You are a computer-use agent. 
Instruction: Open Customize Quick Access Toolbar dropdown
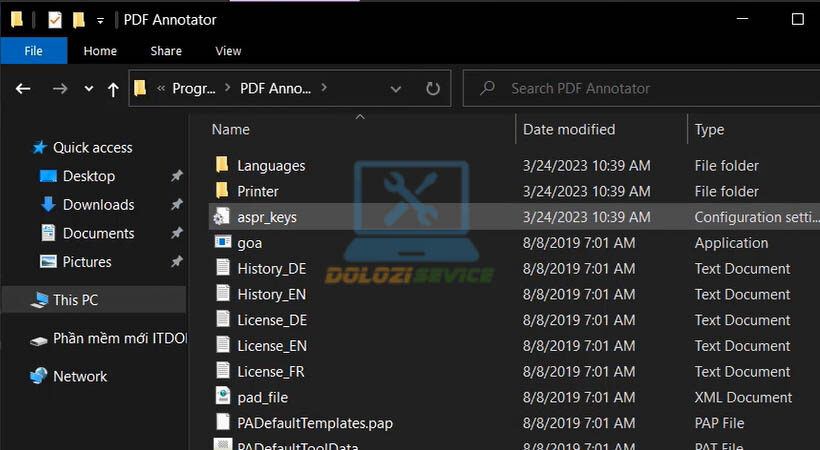[100, 21]
